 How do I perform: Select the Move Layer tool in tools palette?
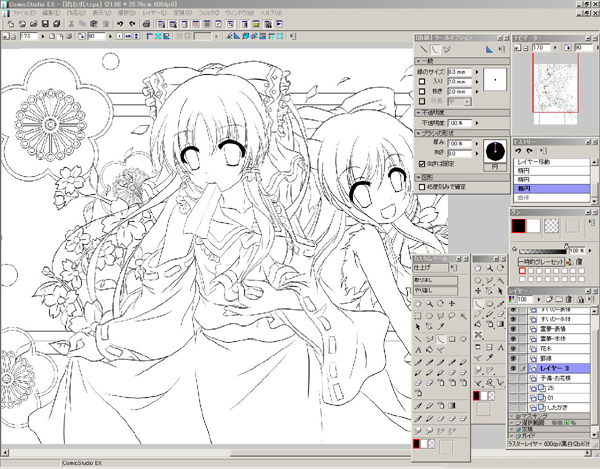[478, 291]
